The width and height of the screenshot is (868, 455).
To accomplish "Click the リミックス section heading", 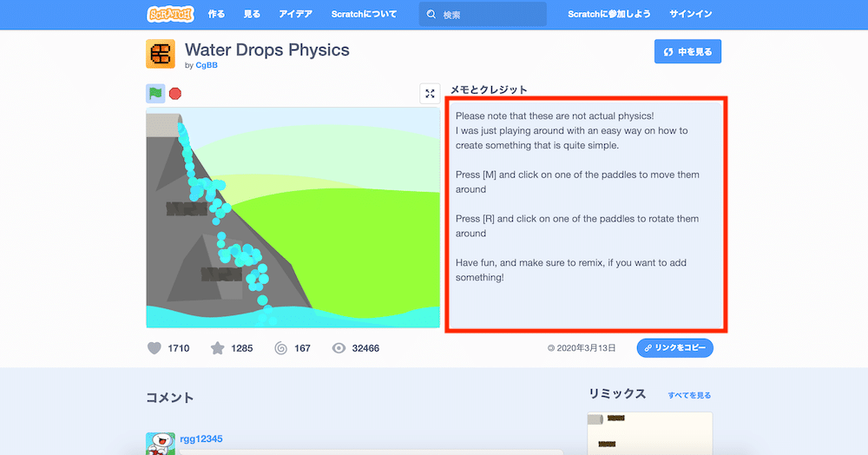I will [616, 393].
